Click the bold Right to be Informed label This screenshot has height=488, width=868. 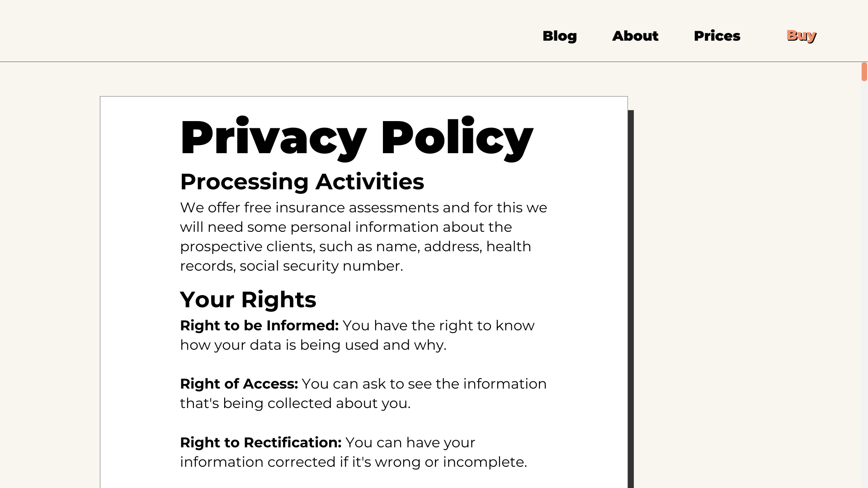(259, 325)
